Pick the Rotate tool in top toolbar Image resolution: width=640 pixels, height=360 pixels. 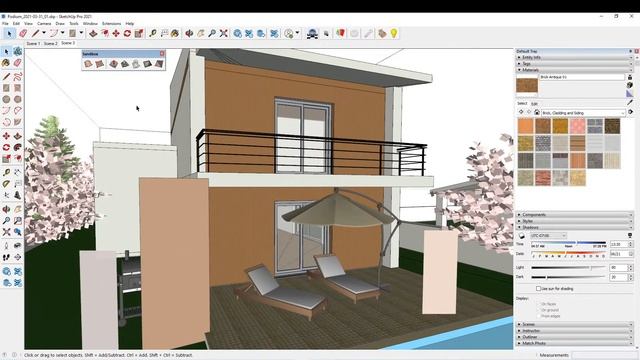tap(127, 33)
